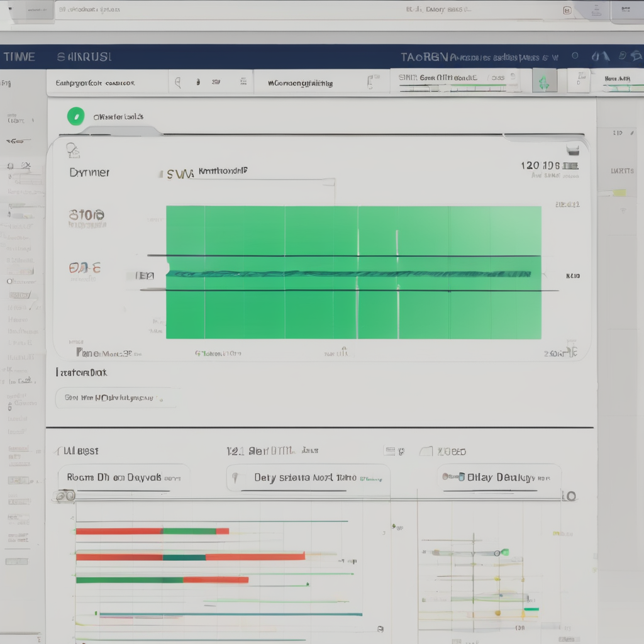Click the person icon above Dynmer label

point(73,150)
